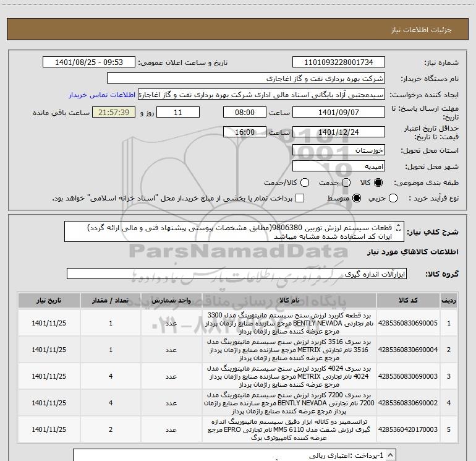Click the METRIX 3516 board item name
The width and height of the screenshot is (476, 461).
click(289, 350)
